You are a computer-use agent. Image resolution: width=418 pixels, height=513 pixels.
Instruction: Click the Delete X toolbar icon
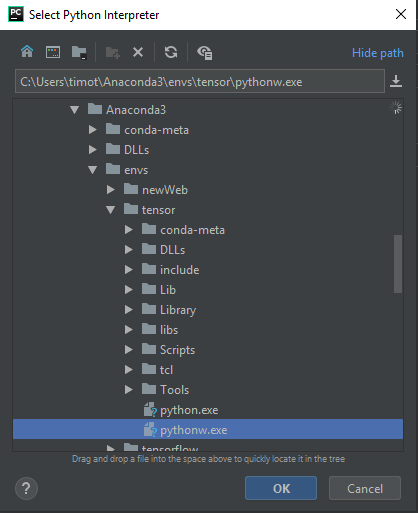[138, 52]
